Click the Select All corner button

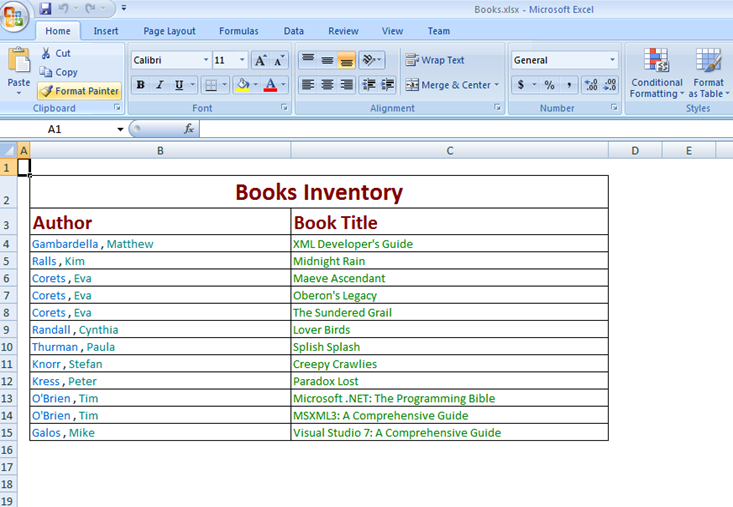[8, 150]
